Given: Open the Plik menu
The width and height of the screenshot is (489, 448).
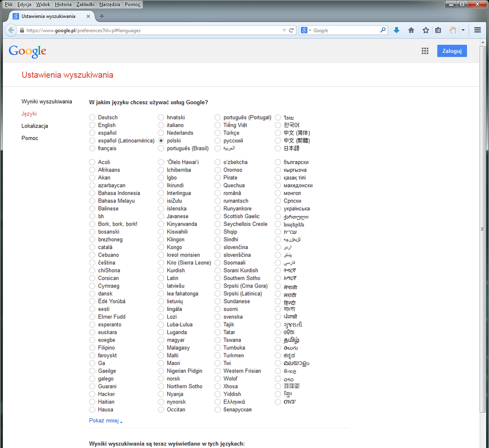Looking at the screenshot, I should coord(9,4).
